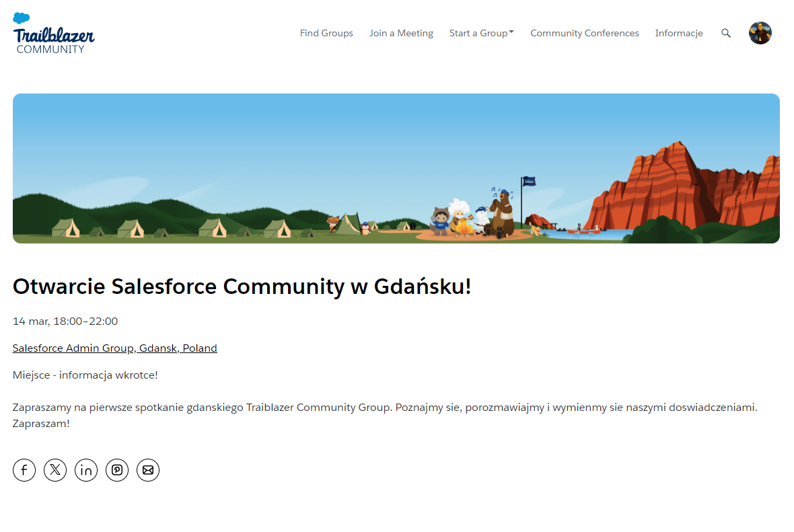Share event on Pinterest
This screenshot has height=532, width=794.
pos(117,470)
